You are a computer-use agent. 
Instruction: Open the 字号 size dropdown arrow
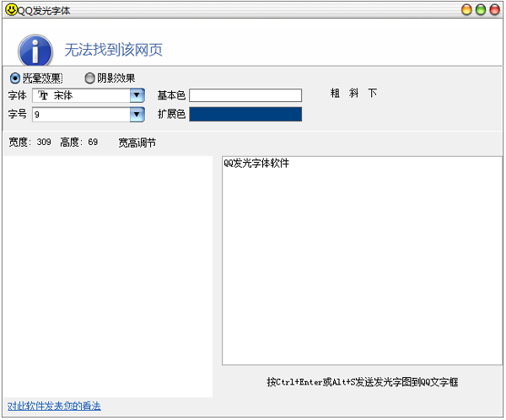click(137, 115)
